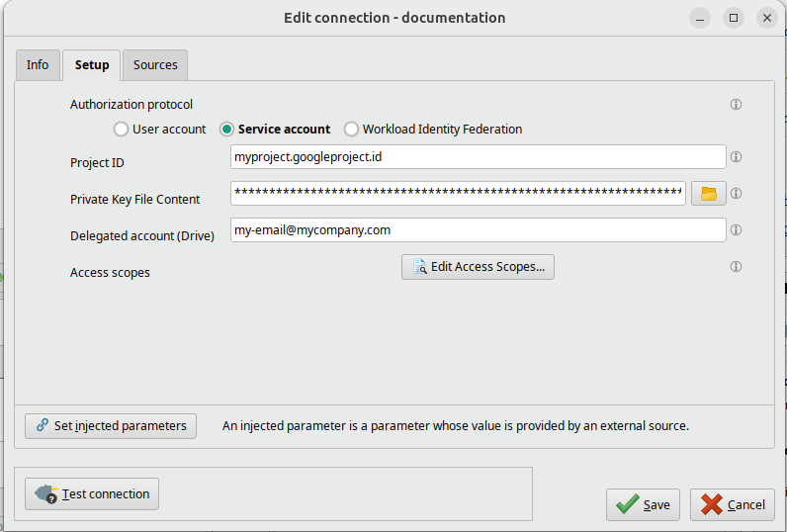
Task: Open folder browse icon for private key file
Action: (x=708, y=194)
